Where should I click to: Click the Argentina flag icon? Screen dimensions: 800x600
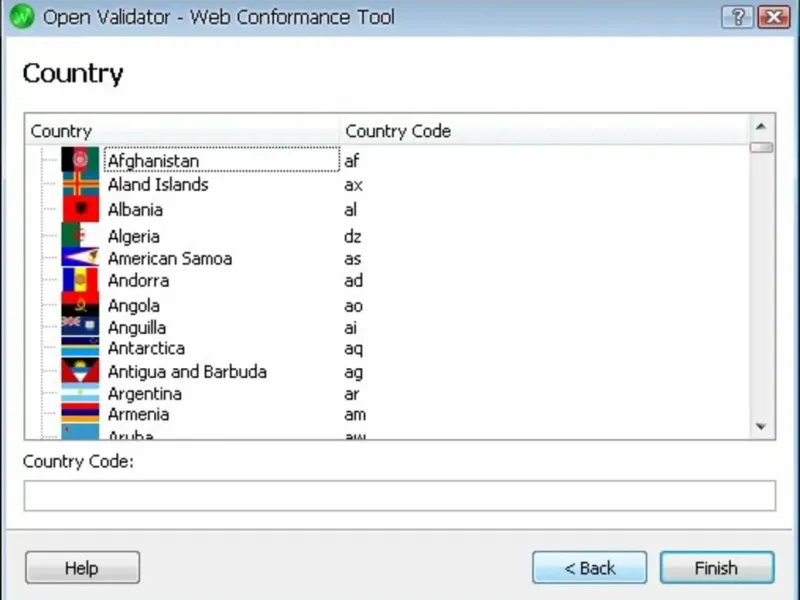pos(80,393)
